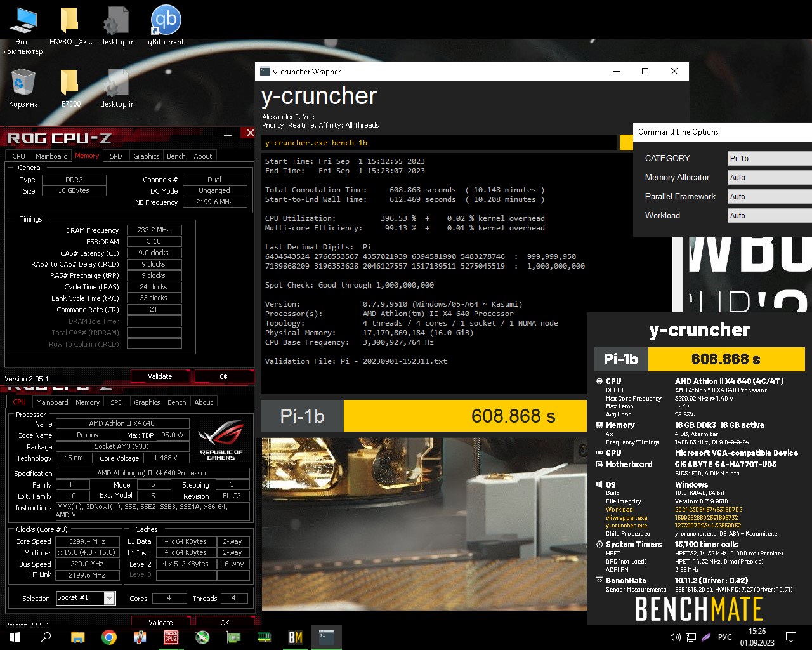
Task: Open the Workload dropdown
Action: 769,216
